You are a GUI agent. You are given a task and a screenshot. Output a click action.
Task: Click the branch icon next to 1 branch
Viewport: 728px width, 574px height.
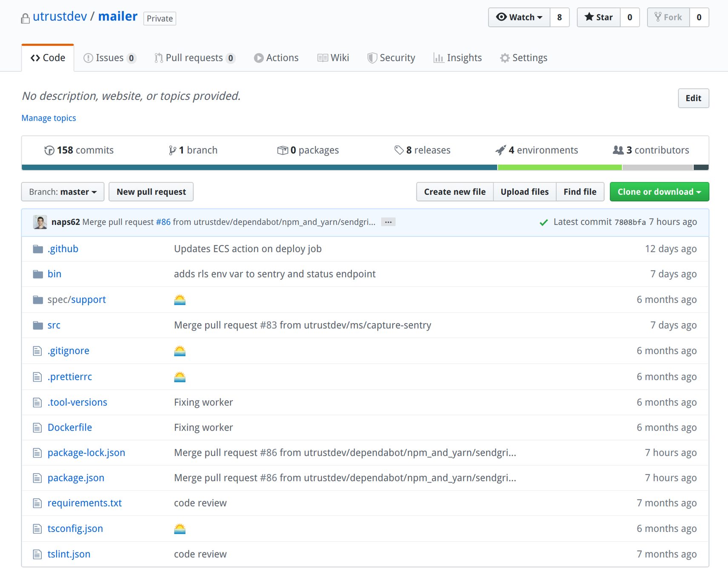pyautogui.click(x=172, y=150)
